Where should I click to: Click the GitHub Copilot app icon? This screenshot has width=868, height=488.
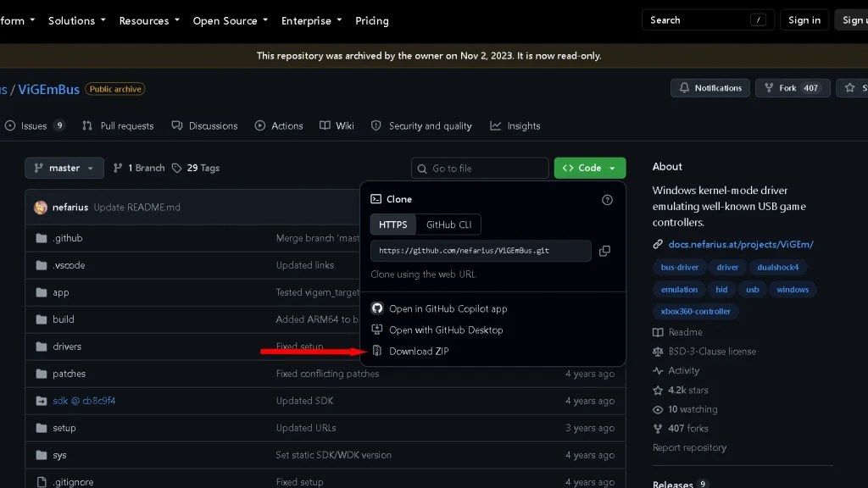coord(377,308)
